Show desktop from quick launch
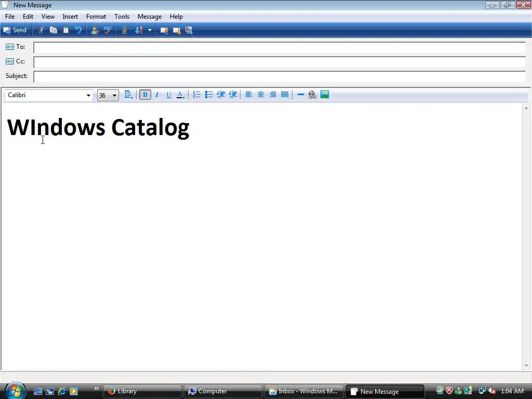This screenshot has width=532, height=399. click(37, 391)
